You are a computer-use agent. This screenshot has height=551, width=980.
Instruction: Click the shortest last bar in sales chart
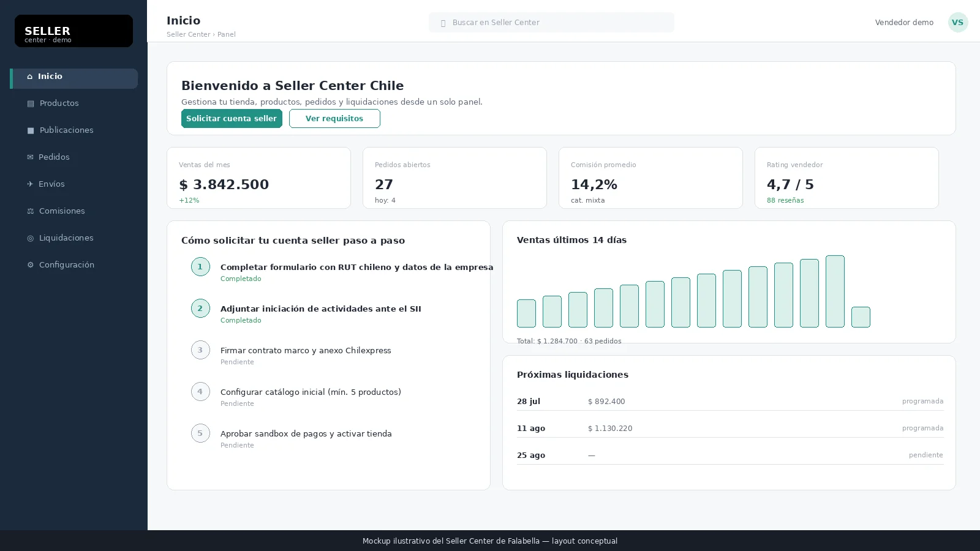pyautogui.click(x=861, y=317)
